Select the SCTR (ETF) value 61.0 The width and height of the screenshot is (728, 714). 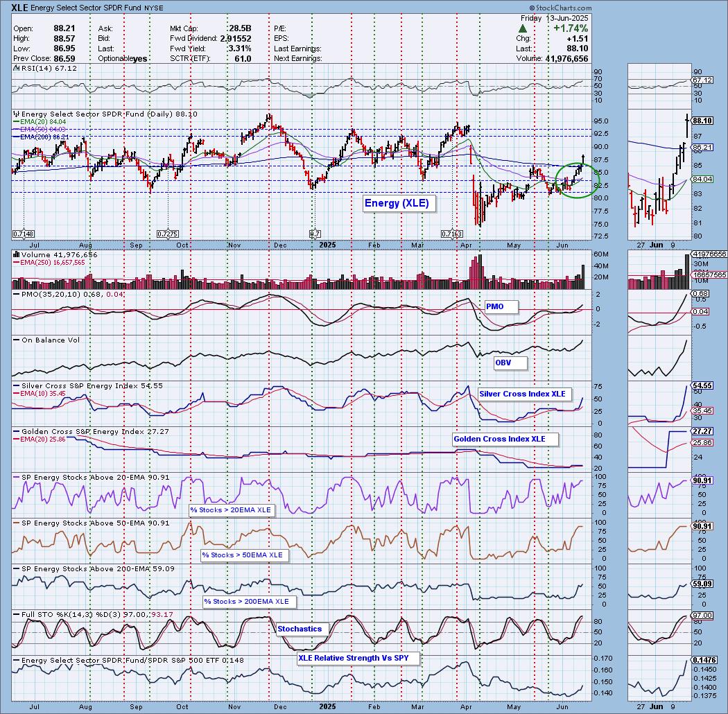point(243,58)
